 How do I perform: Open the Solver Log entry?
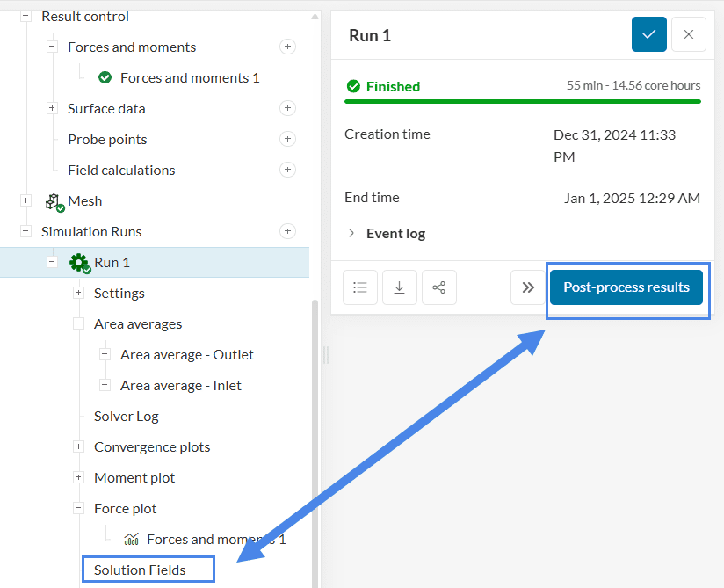[127, 416]
